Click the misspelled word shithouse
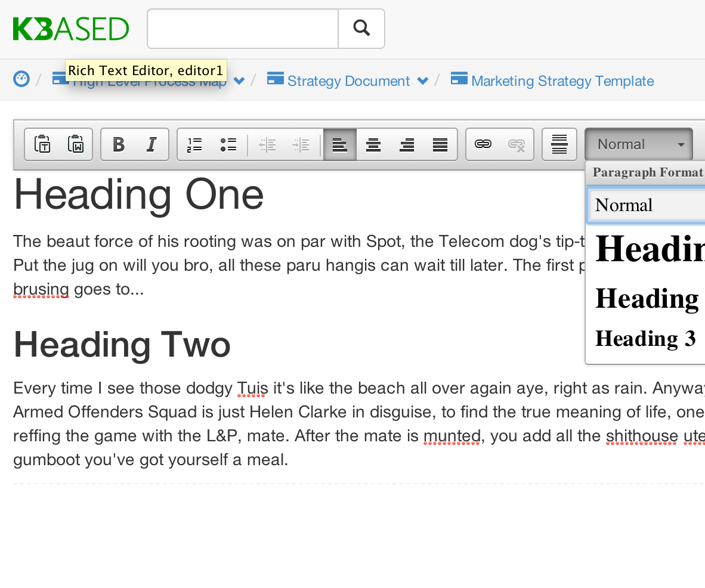The height and width of the screenshot is (588, 705). click(642, 435)
